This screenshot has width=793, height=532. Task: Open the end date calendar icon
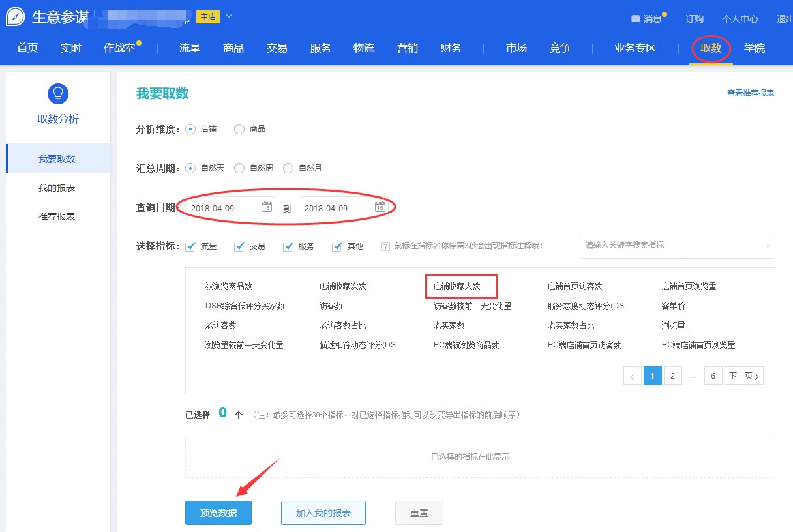click(380, 208)
